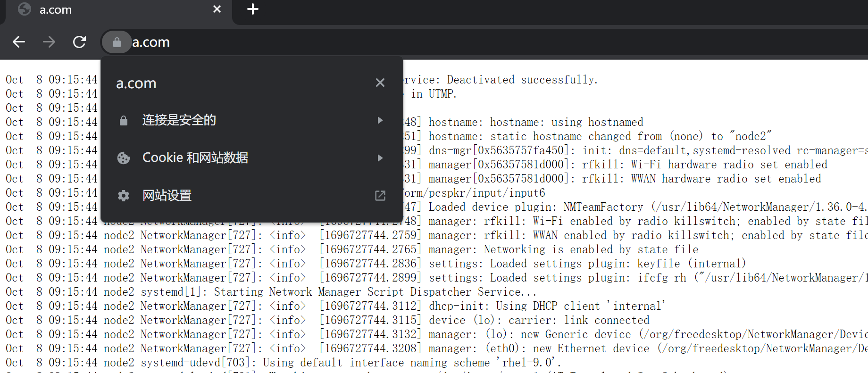
Task: Close the a.com site info popup
Action: pos(380,83)
